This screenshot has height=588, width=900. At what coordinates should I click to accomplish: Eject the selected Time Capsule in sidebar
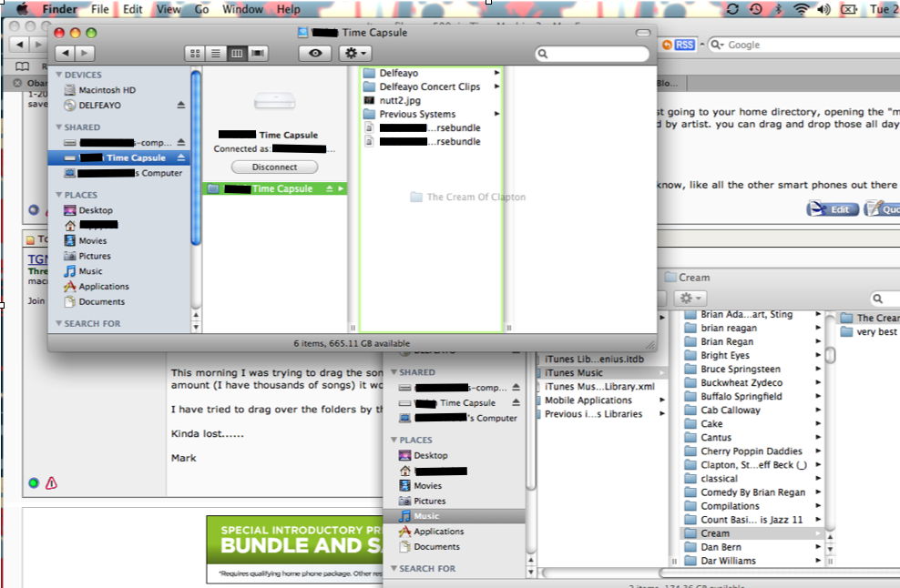click(x=180, y=157)
